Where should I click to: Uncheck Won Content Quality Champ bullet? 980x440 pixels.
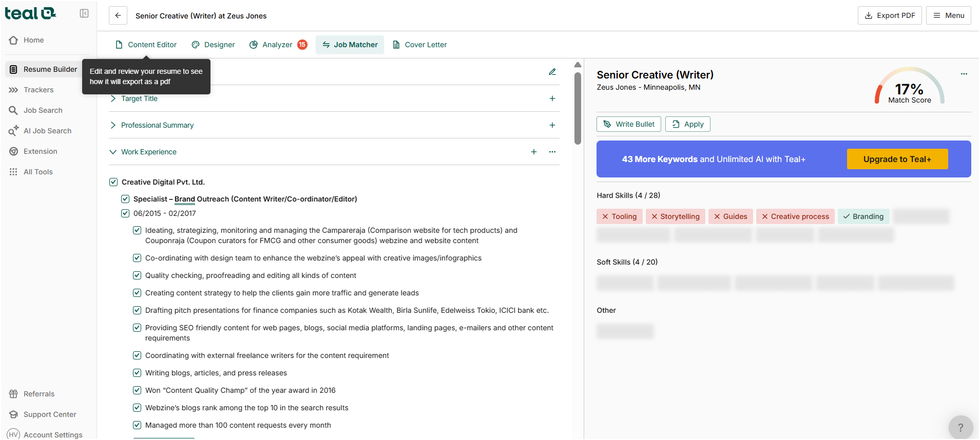tap(137, 390)
